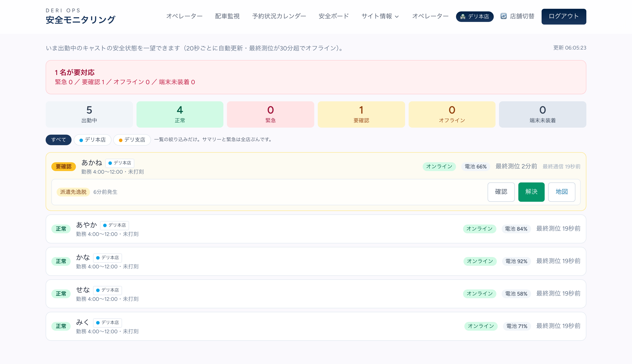This screenshot has width=632, height=364.
Task: Select the すべて filter chip
Action: pyautogui.click(x=58, y=140)
